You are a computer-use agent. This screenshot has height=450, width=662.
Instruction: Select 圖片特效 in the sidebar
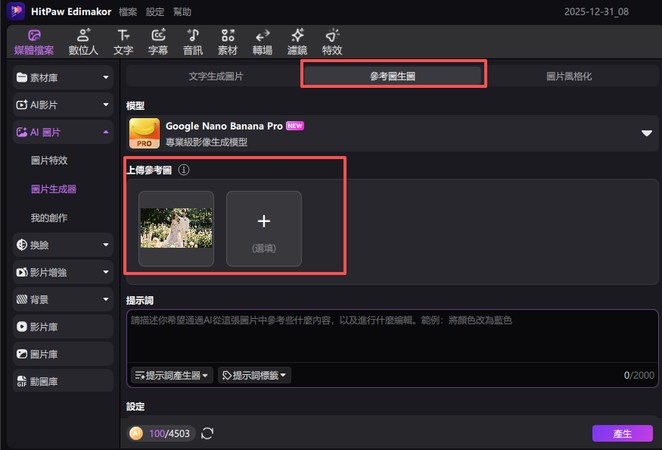[49, 160]
